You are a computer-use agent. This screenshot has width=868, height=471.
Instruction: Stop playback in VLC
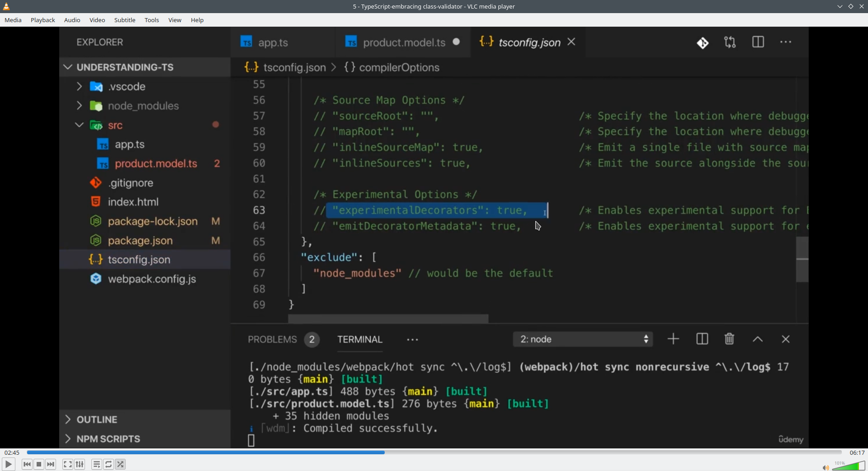pos(39,464)
